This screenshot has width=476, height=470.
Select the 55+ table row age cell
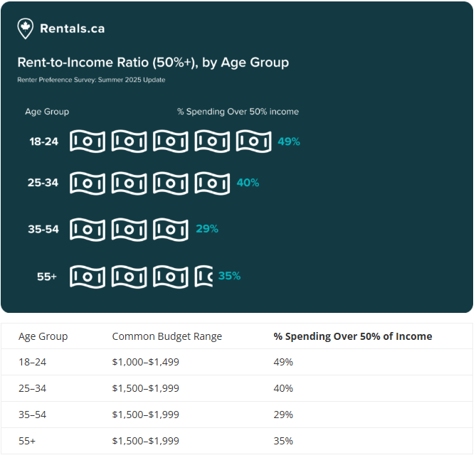point(27,441)
